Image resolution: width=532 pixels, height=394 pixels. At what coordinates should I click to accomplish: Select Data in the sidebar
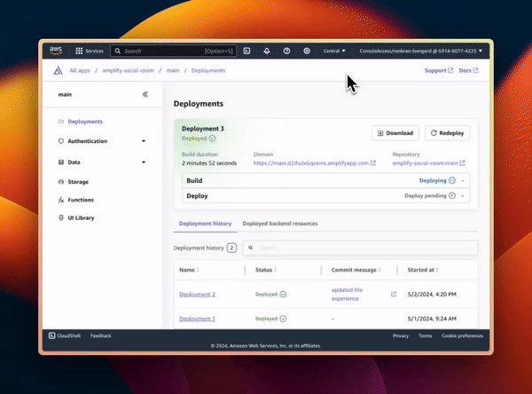(74, 162)
